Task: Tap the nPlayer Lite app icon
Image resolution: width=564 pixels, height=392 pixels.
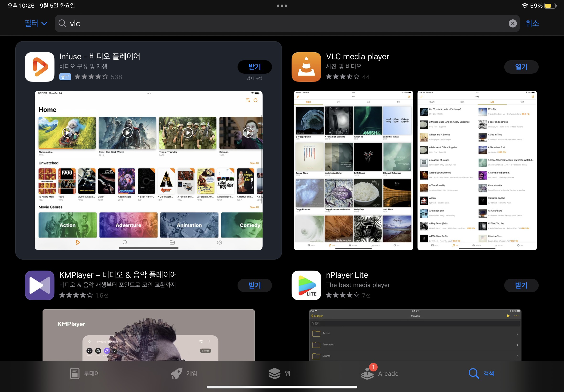Action: (306, 285)
